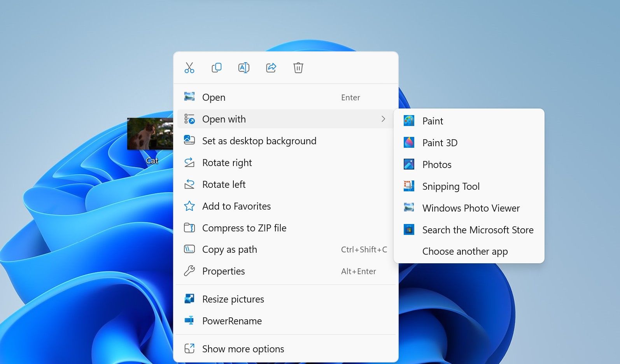The height and width of the screenshot is (364, 620).
Task: Click the Delete trash can icon
Action: click(298, 68)
